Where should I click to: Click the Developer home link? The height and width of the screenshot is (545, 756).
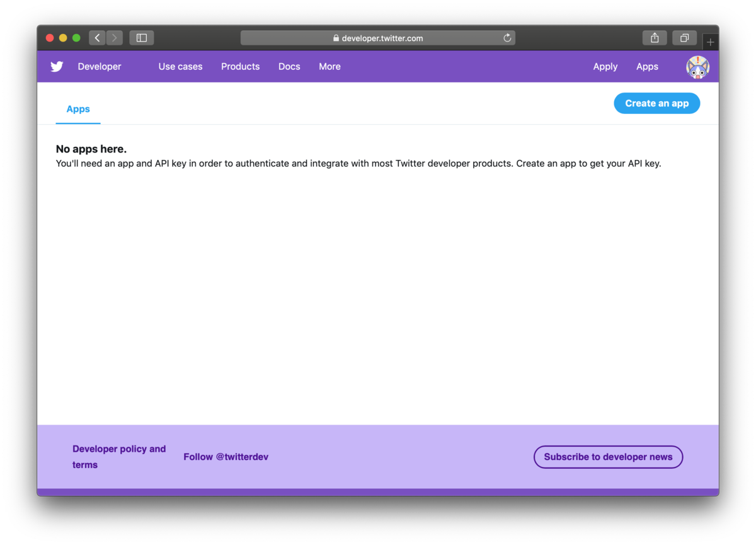[100, 66]
